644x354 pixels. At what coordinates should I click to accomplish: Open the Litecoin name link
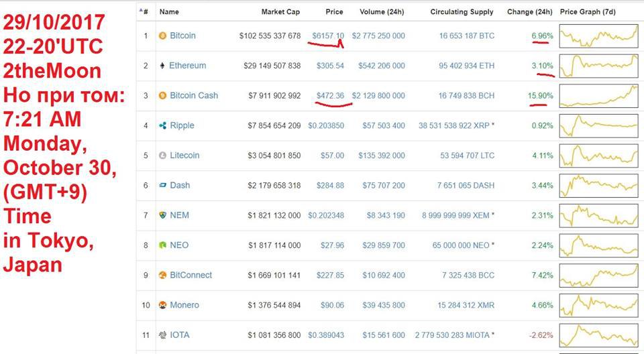coord(184,156)
